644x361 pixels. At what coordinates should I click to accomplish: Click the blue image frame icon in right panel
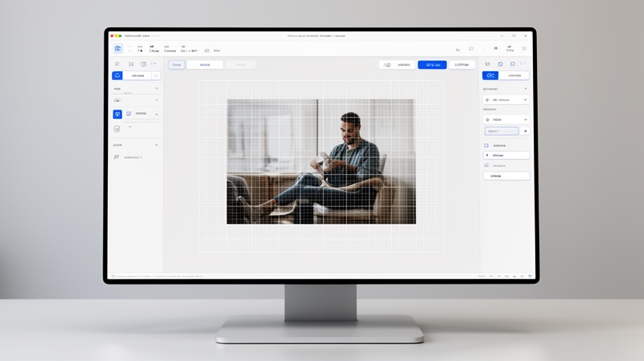(x=486, y=146)
